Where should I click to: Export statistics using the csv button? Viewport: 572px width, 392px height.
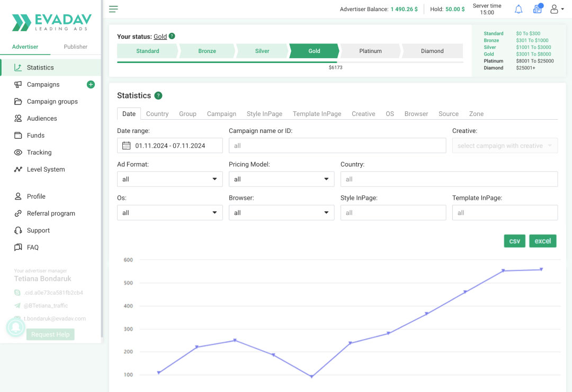tap(514, 240)
